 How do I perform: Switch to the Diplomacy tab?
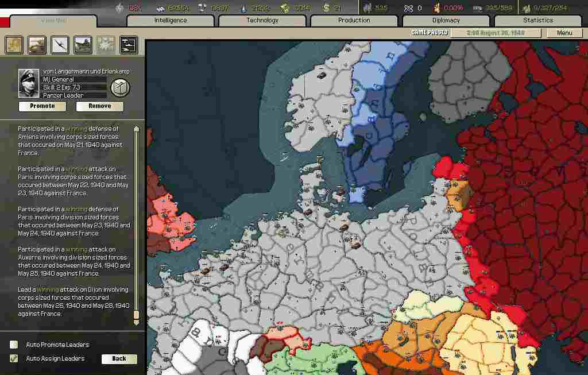[446, 20]
